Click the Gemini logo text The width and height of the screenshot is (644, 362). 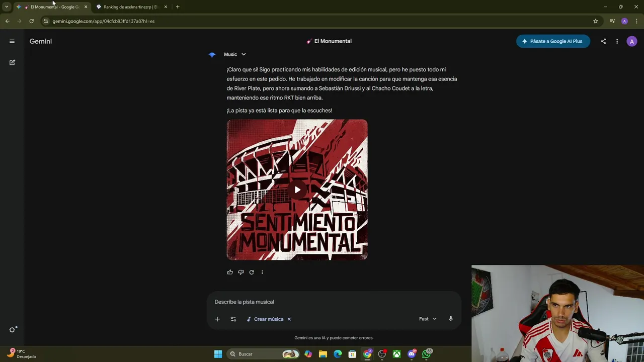[x=41, y=41]
